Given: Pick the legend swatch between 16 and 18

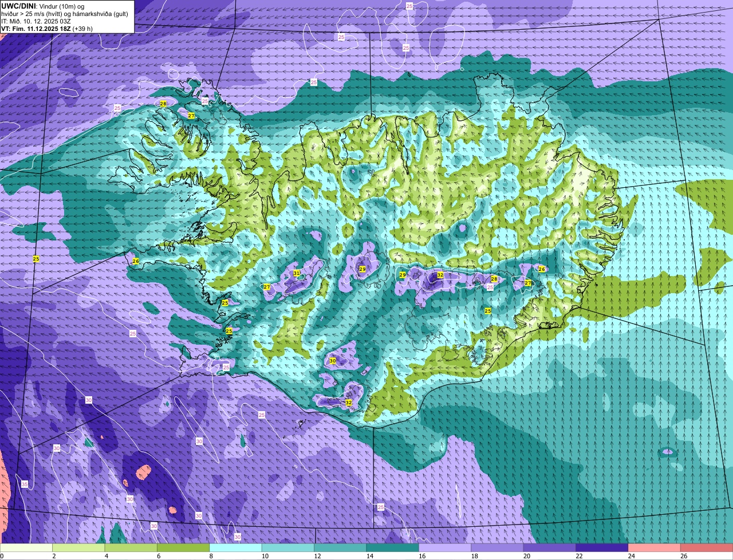Looking at the screenshot, I should click(445, 548).
